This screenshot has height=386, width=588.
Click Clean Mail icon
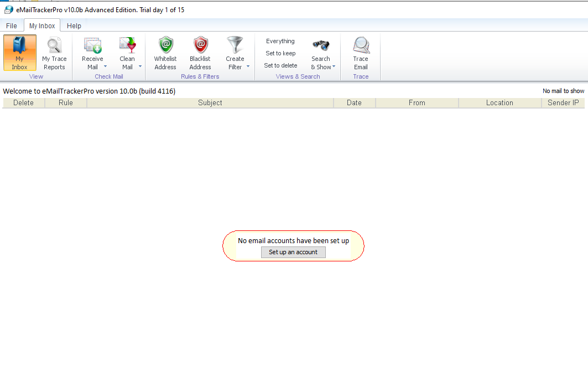tap(127, 45)
